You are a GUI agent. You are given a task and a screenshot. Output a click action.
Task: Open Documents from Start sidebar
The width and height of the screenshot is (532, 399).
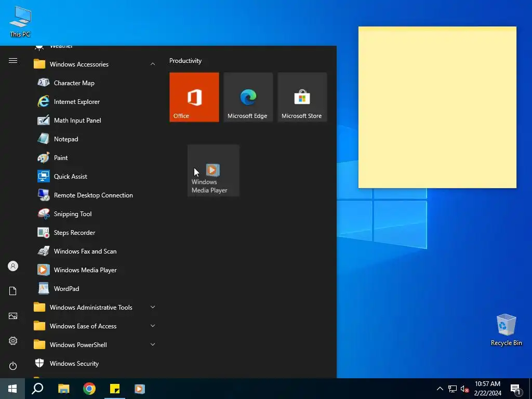pos(13,291)
